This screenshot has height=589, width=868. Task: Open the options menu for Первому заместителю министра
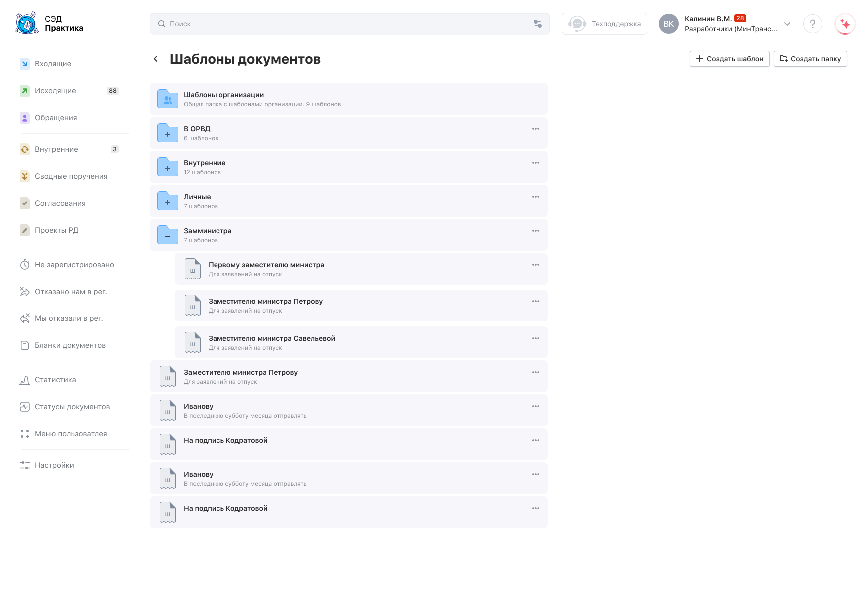pyautogui.click(x=535, y=265)
